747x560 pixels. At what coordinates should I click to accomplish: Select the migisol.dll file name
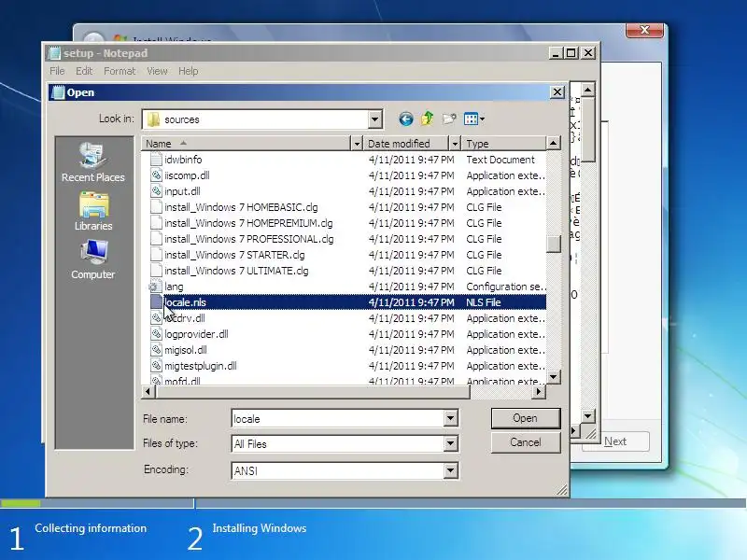[185, 350]
